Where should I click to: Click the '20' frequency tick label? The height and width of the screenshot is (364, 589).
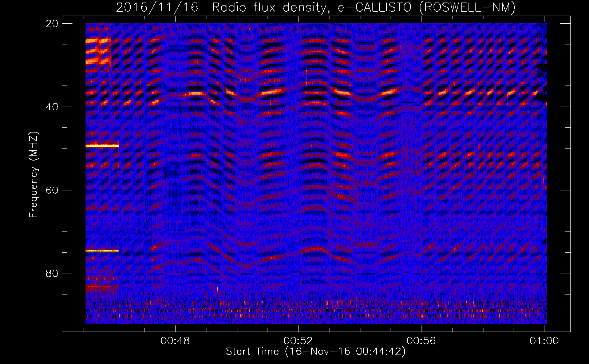coord(52,24)
